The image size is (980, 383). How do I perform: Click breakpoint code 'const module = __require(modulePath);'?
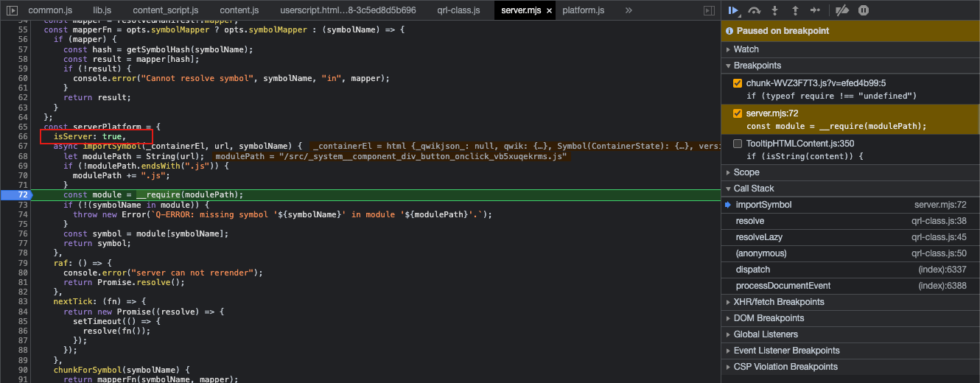[836, 126]
